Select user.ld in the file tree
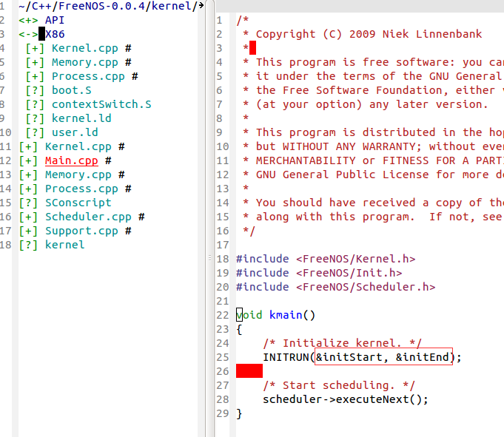Image resolution: width=504 pixels, height=437 pixels. 75,132
